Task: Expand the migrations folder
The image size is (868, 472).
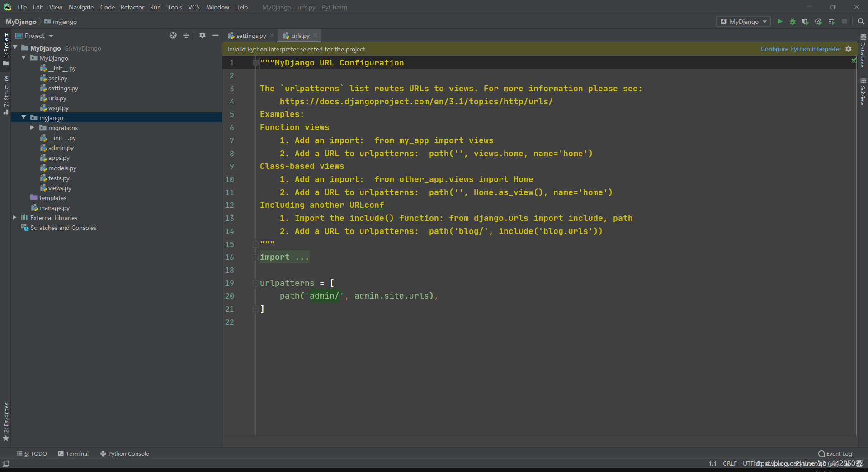Action: (x=32, y=128)
